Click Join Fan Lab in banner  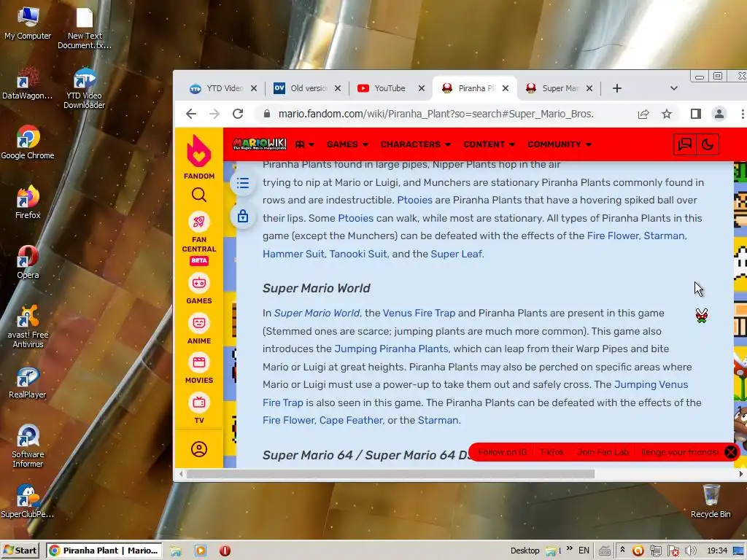[x=603, y=452]
